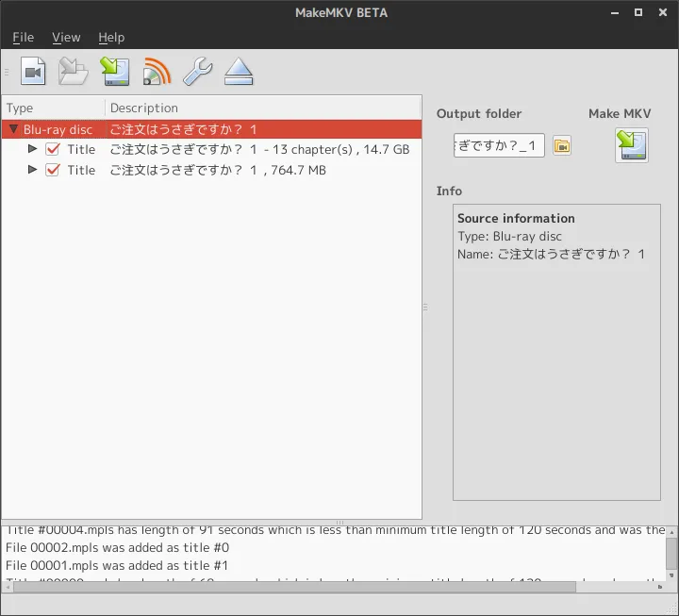Uncheck the 764.7 MB title checkbox
The width and height of the screenshot is (679, 616).
53,170
